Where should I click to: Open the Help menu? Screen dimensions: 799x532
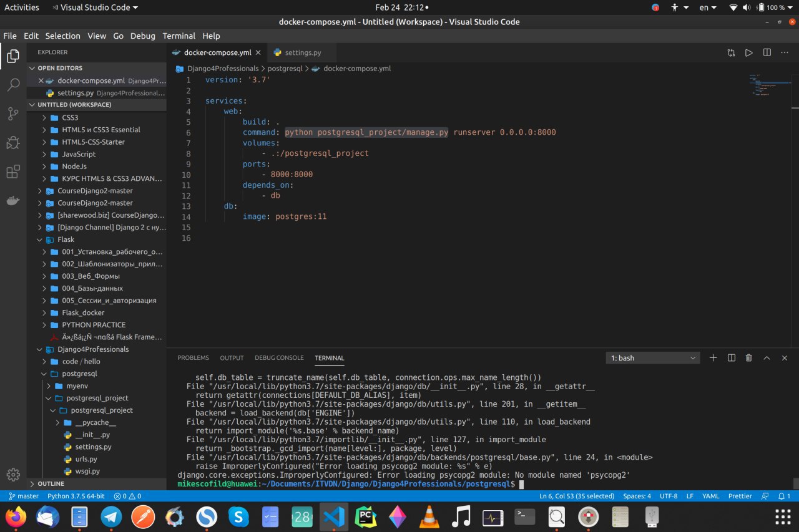tap(211, 36)
